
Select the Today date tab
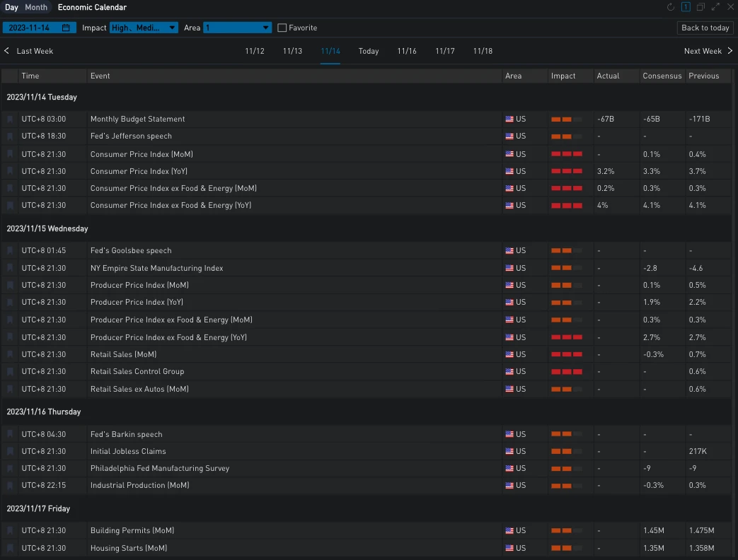(x=368, y=51)
